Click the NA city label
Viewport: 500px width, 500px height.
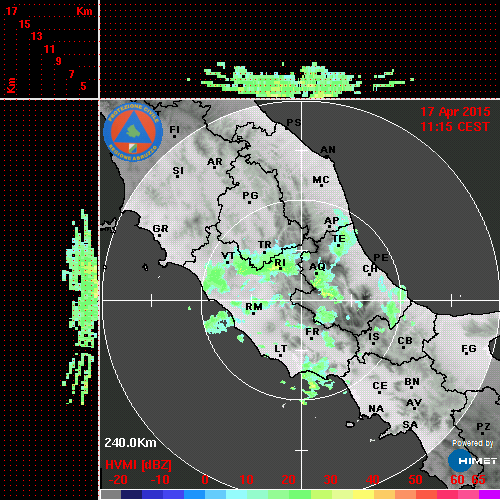376,409
